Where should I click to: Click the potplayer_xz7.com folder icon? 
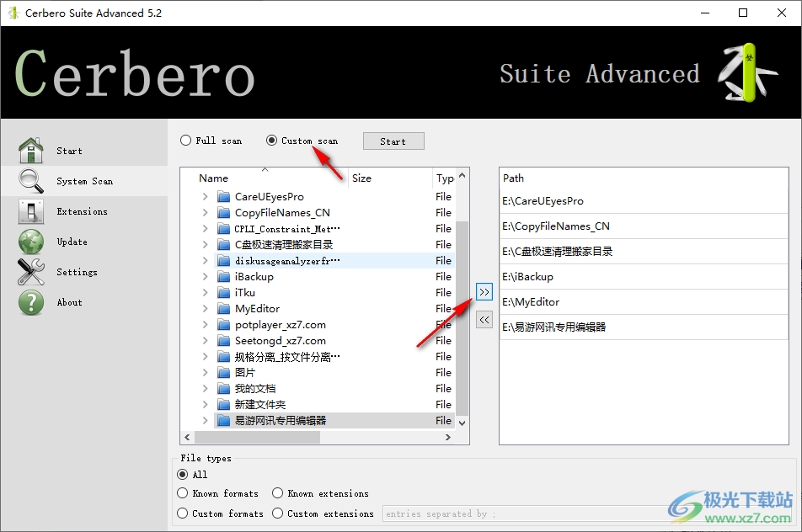223,325
